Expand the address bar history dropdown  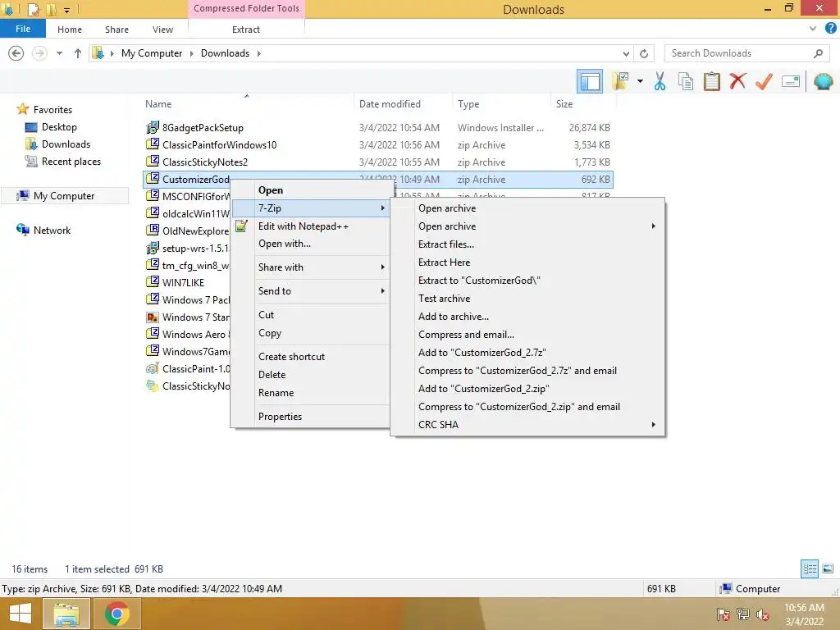[626, 53]
